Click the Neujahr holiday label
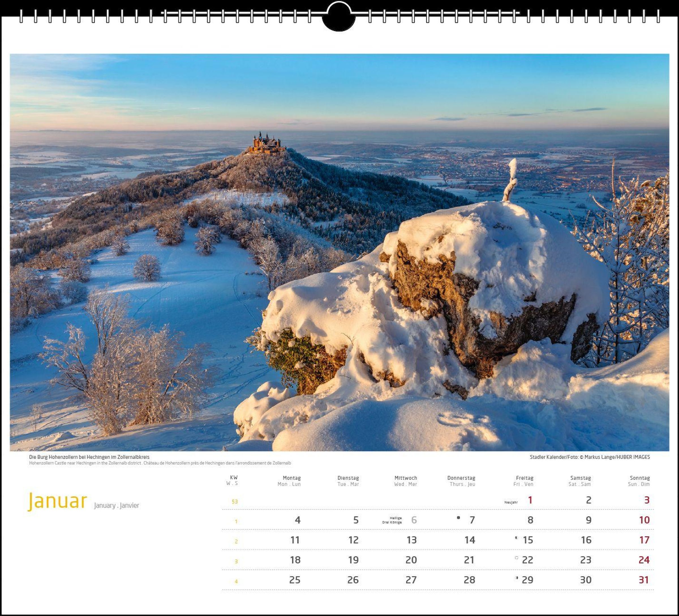Screen dimensions: 679x616 (x=511, y=502)
